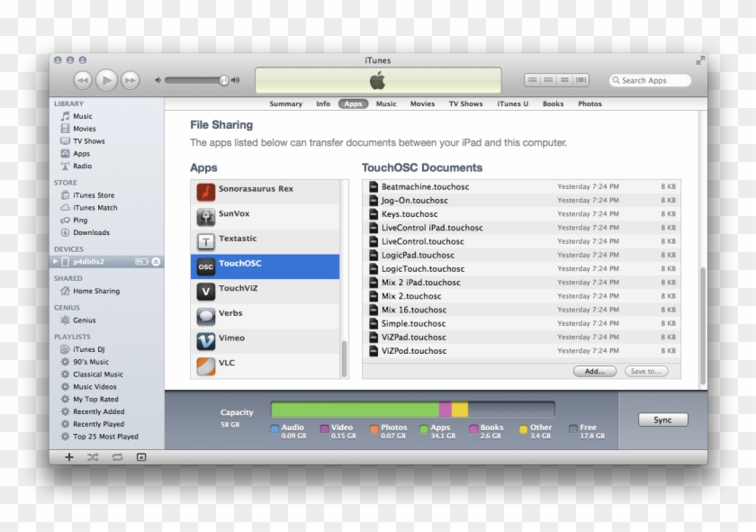Switch to grid view using the view switcher

564,79
